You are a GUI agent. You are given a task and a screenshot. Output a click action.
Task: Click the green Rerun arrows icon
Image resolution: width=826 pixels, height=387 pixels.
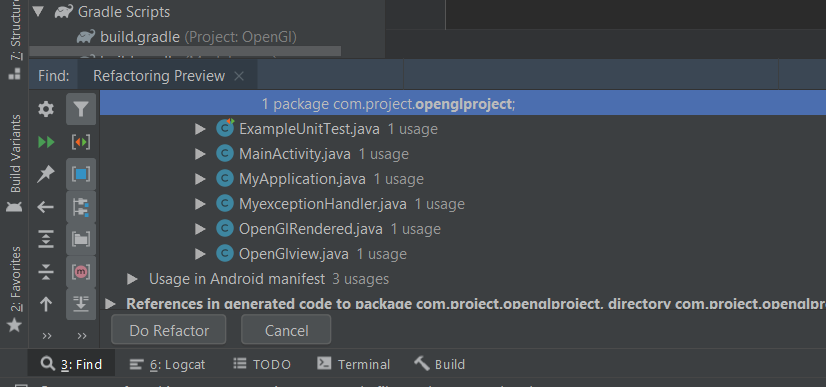pos(46,142)
